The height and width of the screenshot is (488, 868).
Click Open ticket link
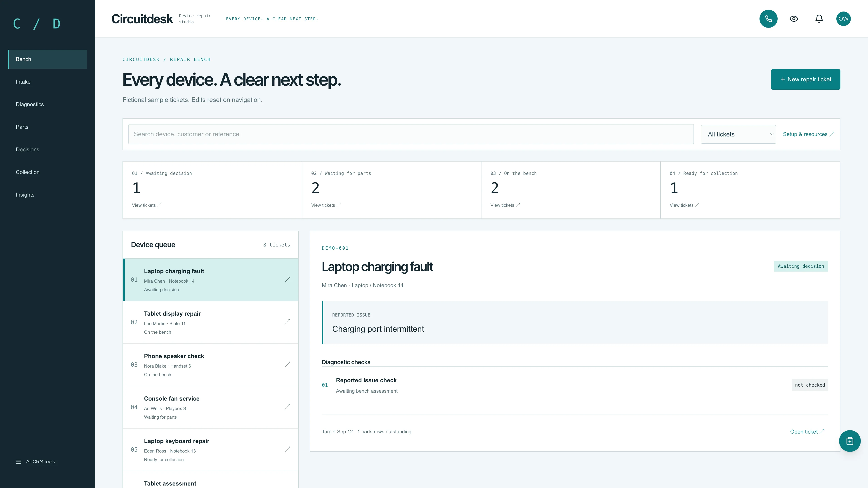point(807,432)
